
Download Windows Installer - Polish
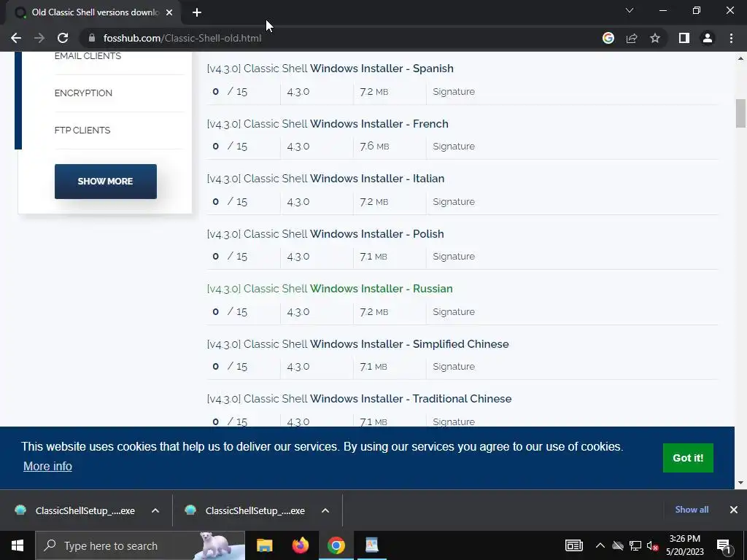click(325, 234)
